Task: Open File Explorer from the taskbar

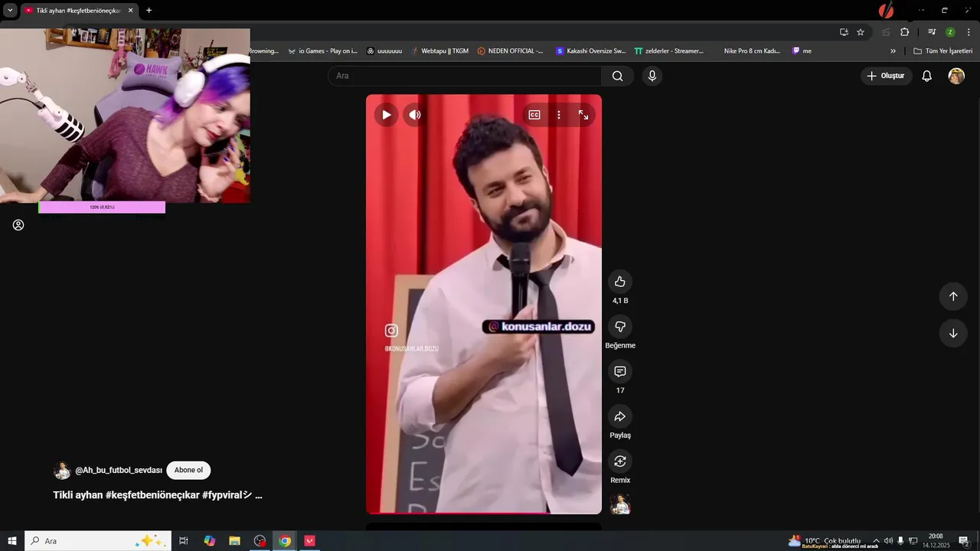Action: pos(234,541)
